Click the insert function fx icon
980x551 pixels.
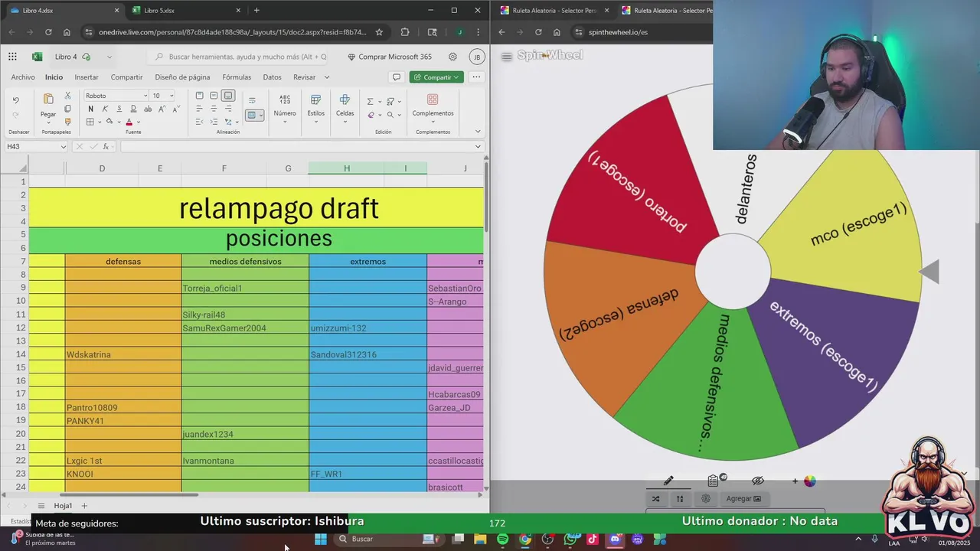(106, 146)
